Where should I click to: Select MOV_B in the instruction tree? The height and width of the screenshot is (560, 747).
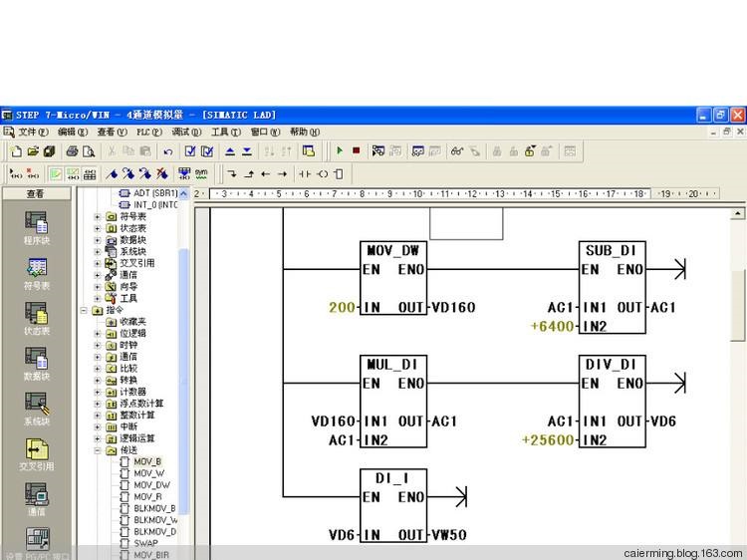pos(147,461)
